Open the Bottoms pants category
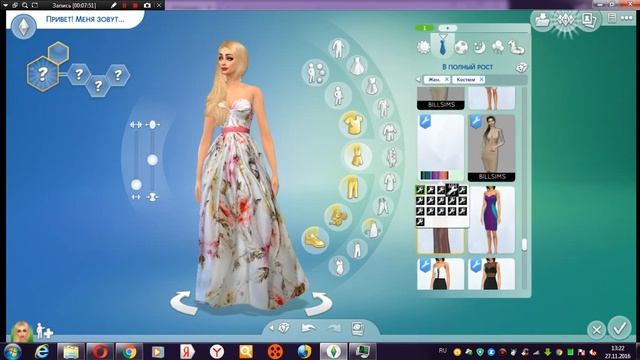The width and height of the screenshot is (640, 360). coord(352,187)
